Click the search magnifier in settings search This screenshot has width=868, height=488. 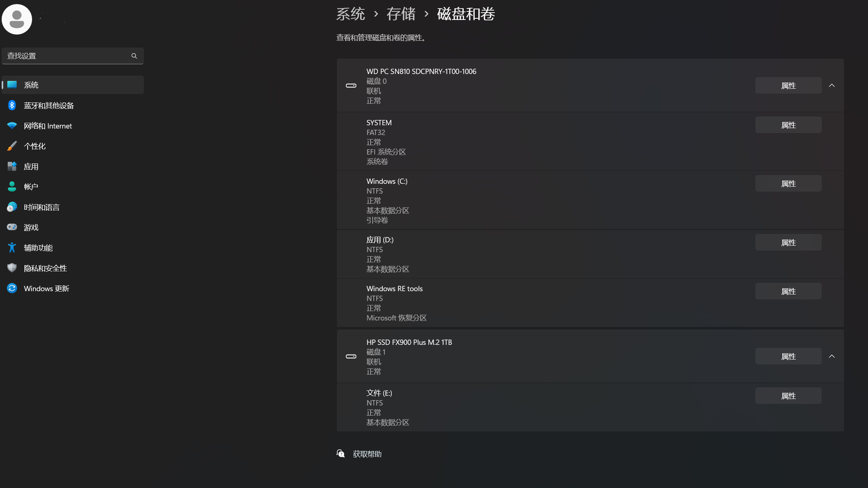(134, 56)
